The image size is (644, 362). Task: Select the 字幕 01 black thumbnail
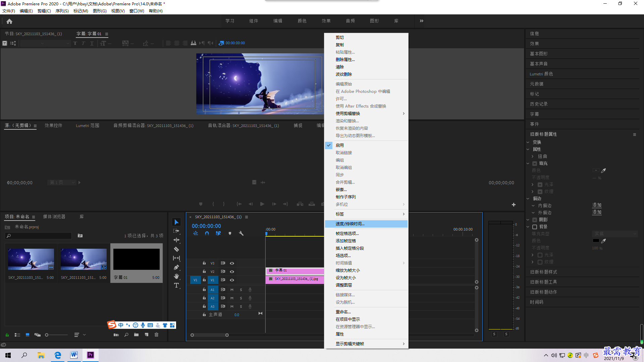point(137,259)
